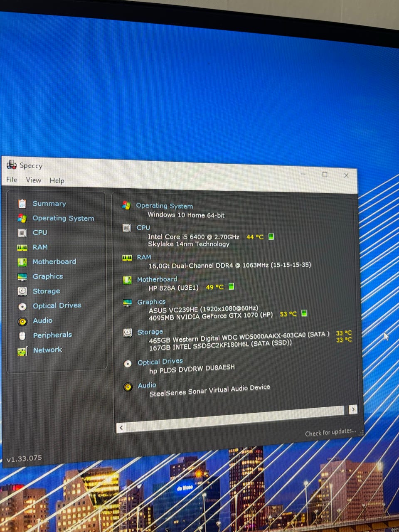The width and height of the screenshot is (399, 532).
Task: Click the CPU chip icon in summary pane
Action: 127,228
